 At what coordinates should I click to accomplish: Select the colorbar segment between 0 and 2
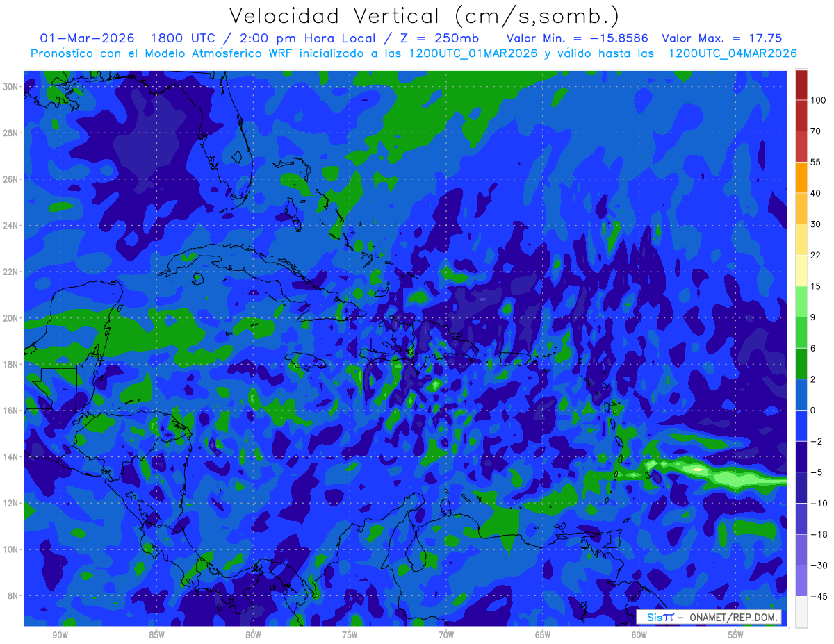(801, 395)
